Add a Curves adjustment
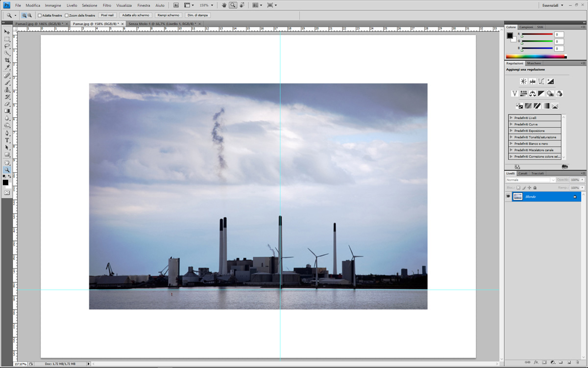This screenshot has height=368, width=588. point(541,81)
